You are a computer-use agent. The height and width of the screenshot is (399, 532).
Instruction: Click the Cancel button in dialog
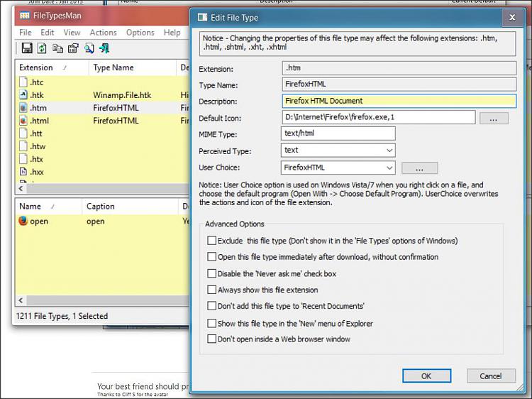[491, 376]
